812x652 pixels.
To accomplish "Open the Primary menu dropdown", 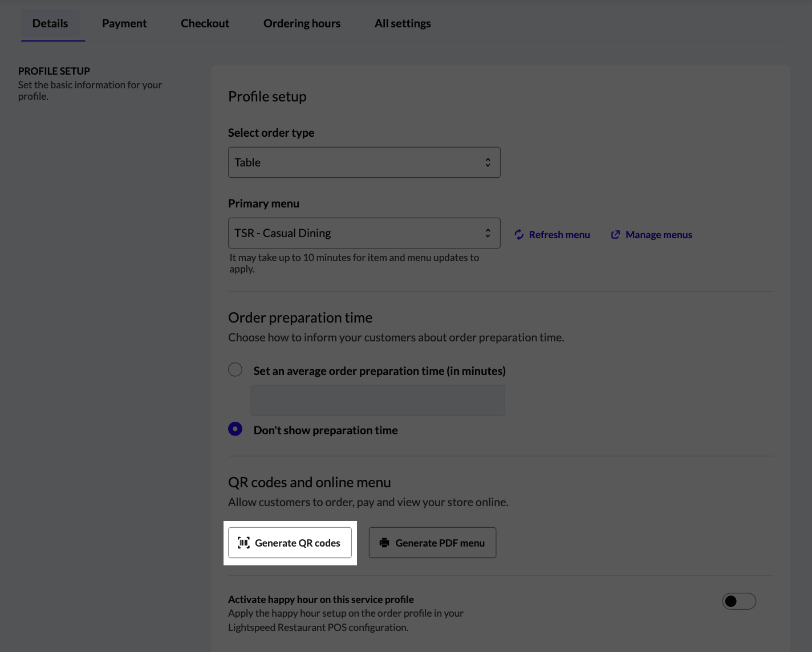I will pyautogui.click(x=364, y=233).
